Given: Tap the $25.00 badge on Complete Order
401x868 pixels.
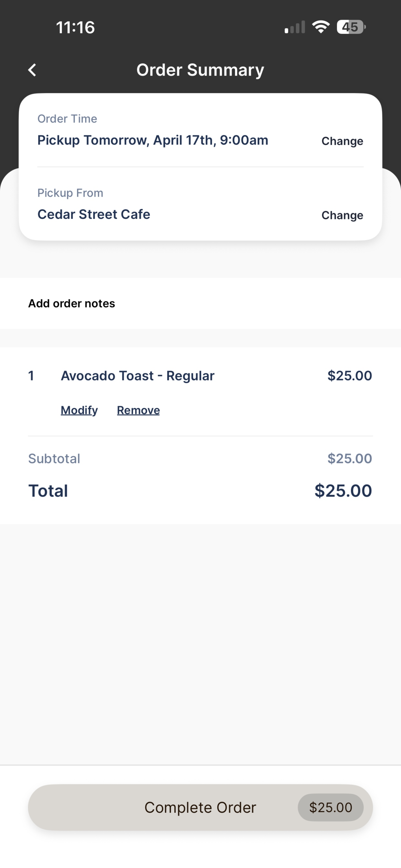Looking at the screenshot, I should [331, 807].
